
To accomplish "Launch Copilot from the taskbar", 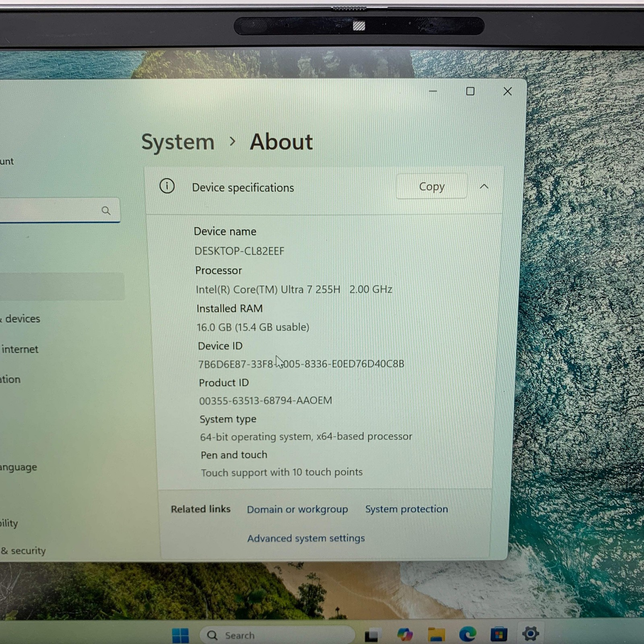I will point(405,635).
